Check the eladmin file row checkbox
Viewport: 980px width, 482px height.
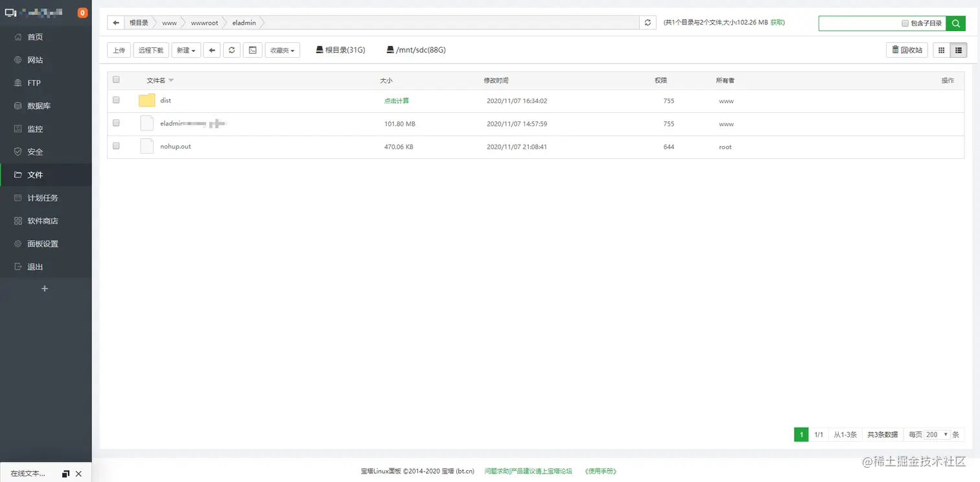(116, 123)
